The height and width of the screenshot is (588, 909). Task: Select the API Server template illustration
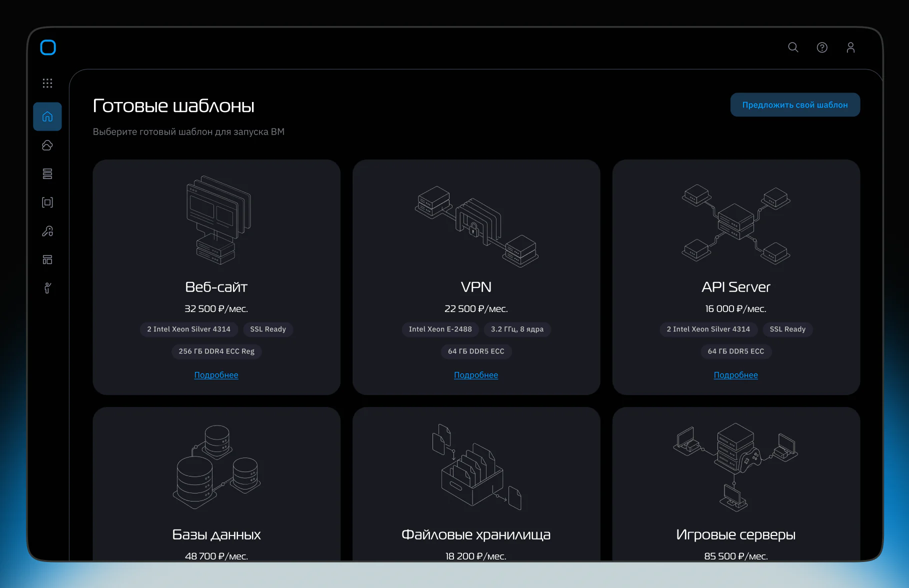click(x=736, y=223)
